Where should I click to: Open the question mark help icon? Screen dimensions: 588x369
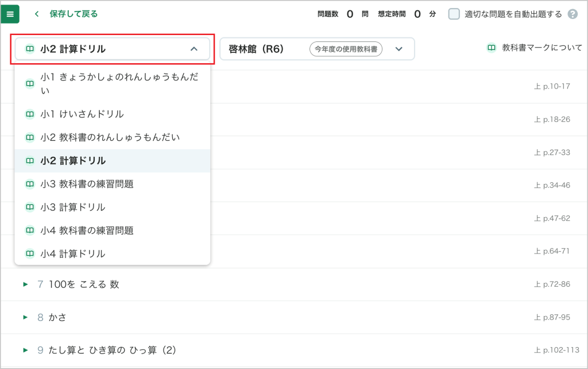pos(572,14)
